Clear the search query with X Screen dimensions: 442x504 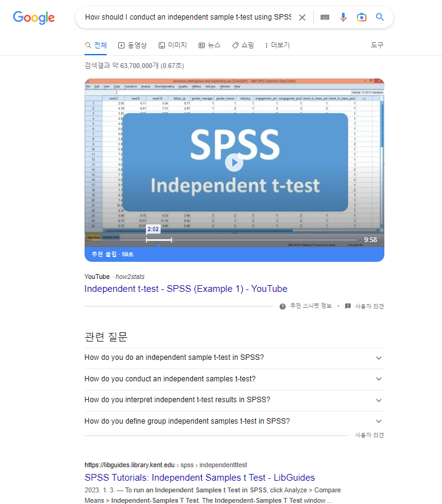[x=302, y=17]
